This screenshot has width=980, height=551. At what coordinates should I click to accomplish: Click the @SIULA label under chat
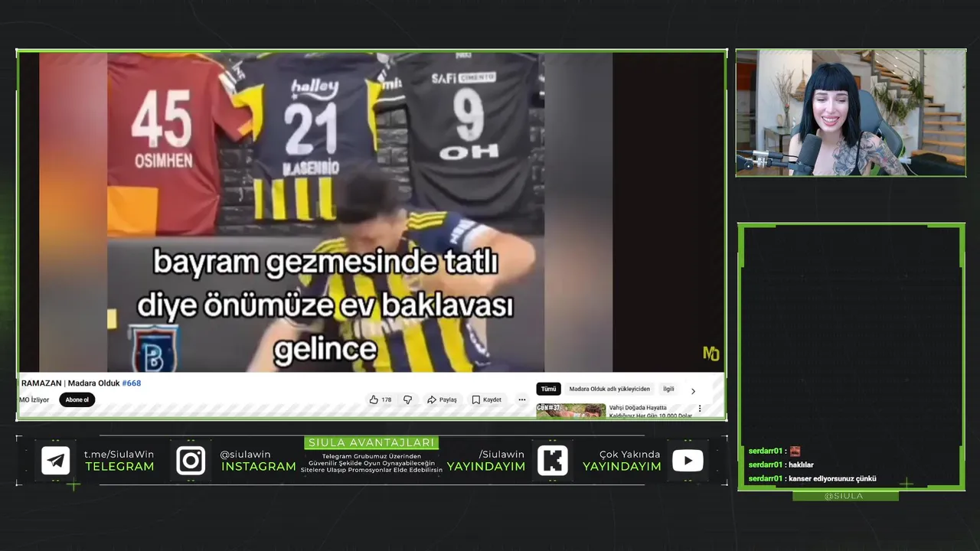pos(844,496)
